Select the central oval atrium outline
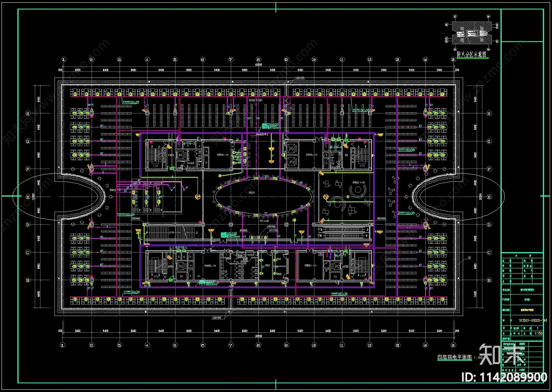Image resolution: width=552 pixels, height=392 pixels. click(264, 197)
